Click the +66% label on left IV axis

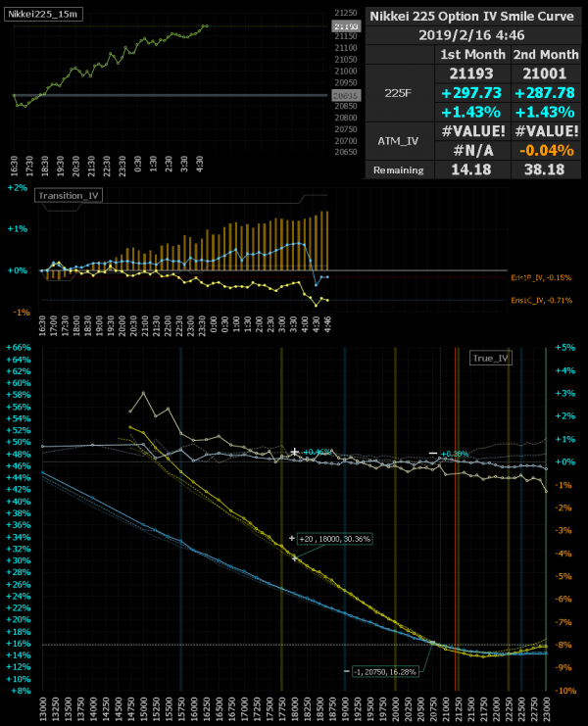click(18, 348)
